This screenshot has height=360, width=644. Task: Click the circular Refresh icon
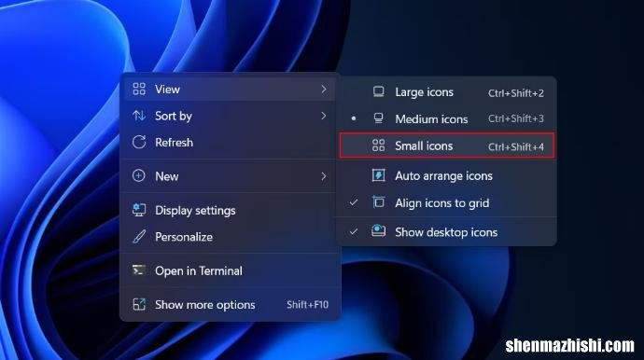(x=139, y=142)
